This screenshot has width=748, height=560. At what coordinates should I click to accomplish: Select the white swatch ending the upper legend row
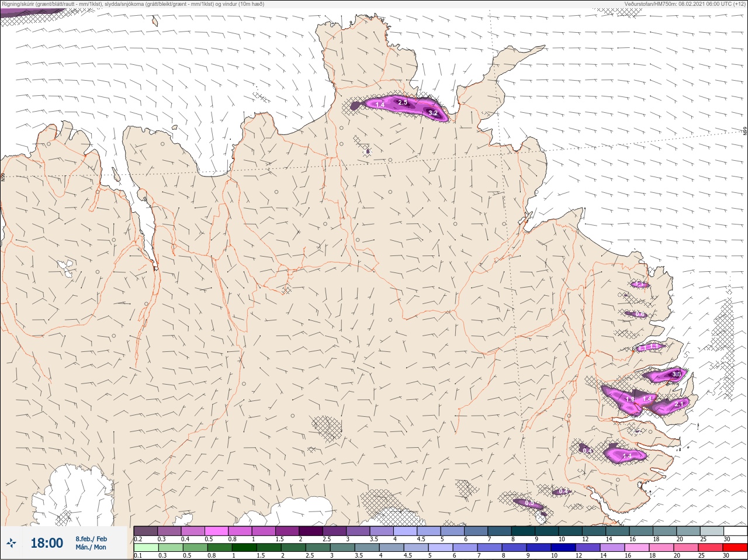(735, 531)
